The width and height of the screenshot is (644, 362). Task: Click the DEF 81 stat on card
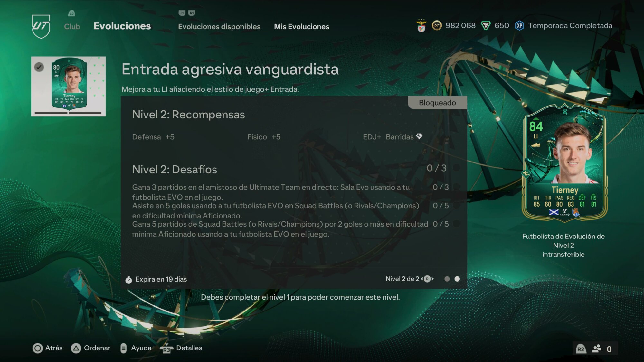[x=582, y=201]
